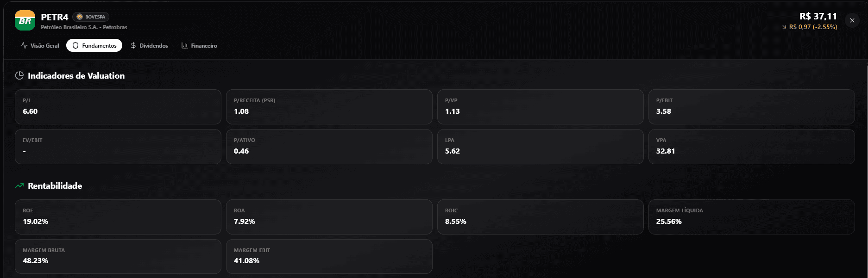Click the Margem Líquida card
The height and width of the screenshot is (278, 868).
tap(751, 217)
